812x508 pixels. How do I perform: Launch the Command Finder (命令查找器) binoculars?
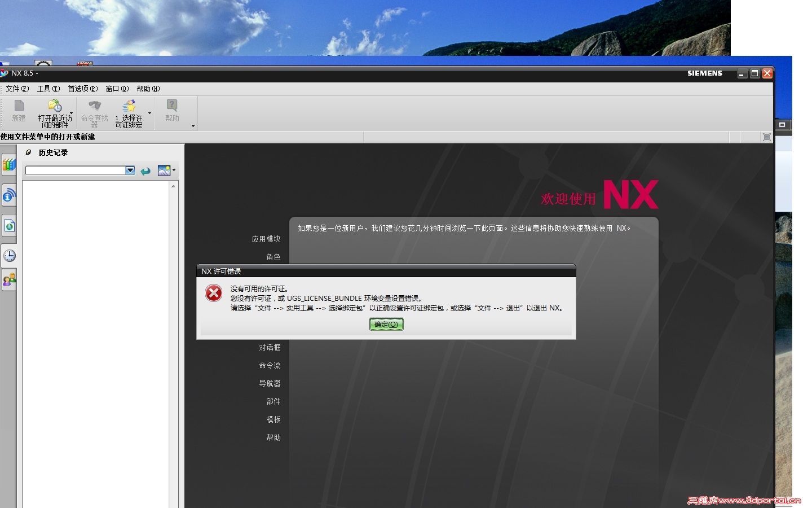pyautogui.click(x=94, y=113)
